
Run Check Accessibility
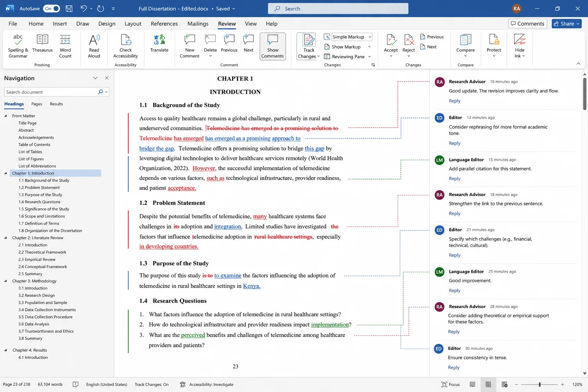click(126, 46)
